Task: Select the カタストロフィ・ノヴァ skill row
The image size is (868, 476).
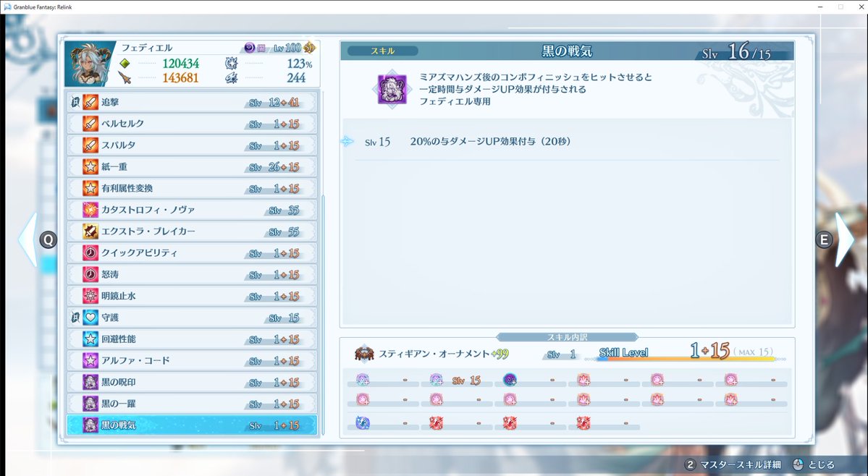Action: 192,210
